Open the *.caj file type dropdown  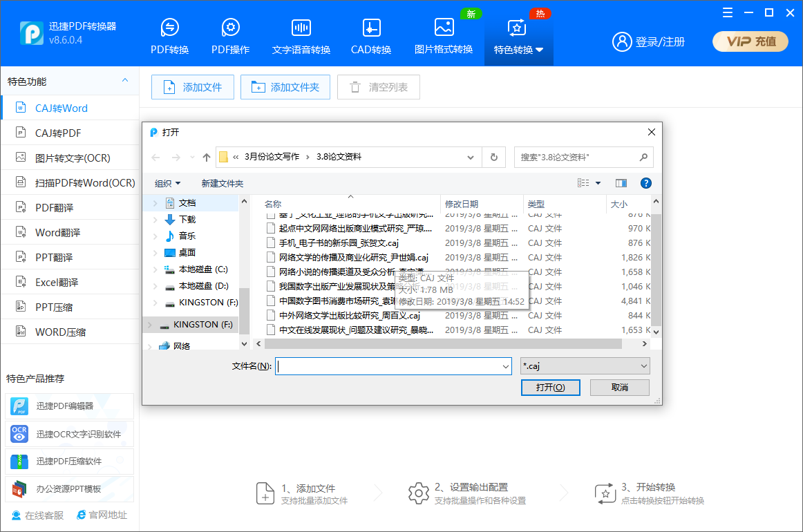[x=585, y=366]
